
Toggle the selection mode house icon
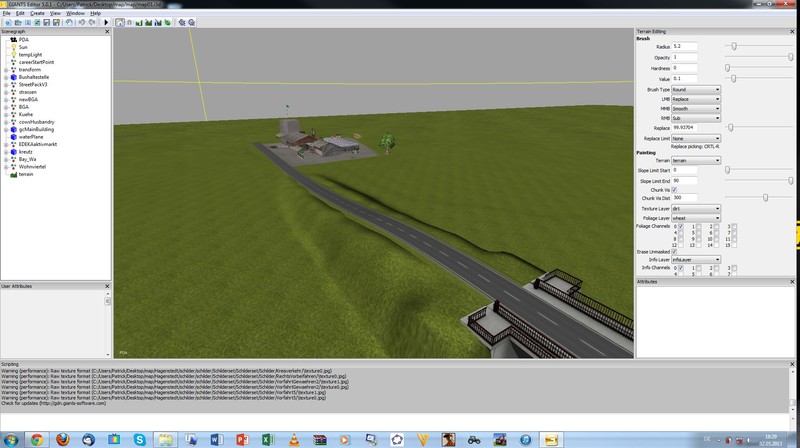pos(120,22)
